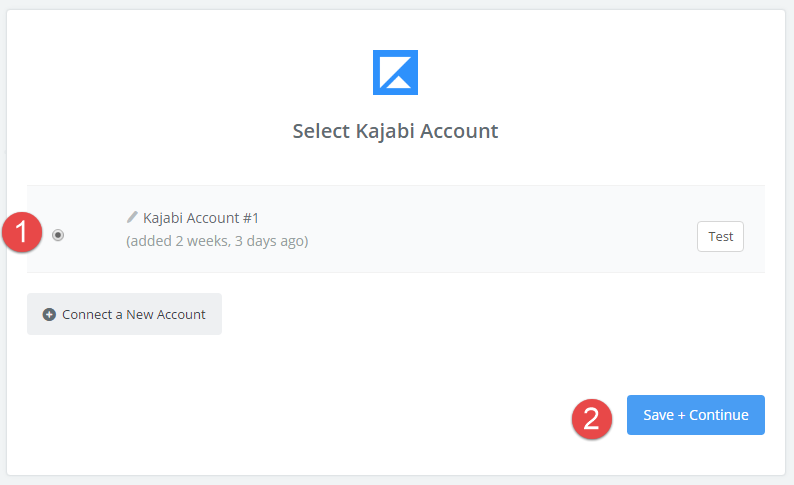This screenshot has height=485, width=794.
Task: Click Save + Continue
Action: pos(696,415)
